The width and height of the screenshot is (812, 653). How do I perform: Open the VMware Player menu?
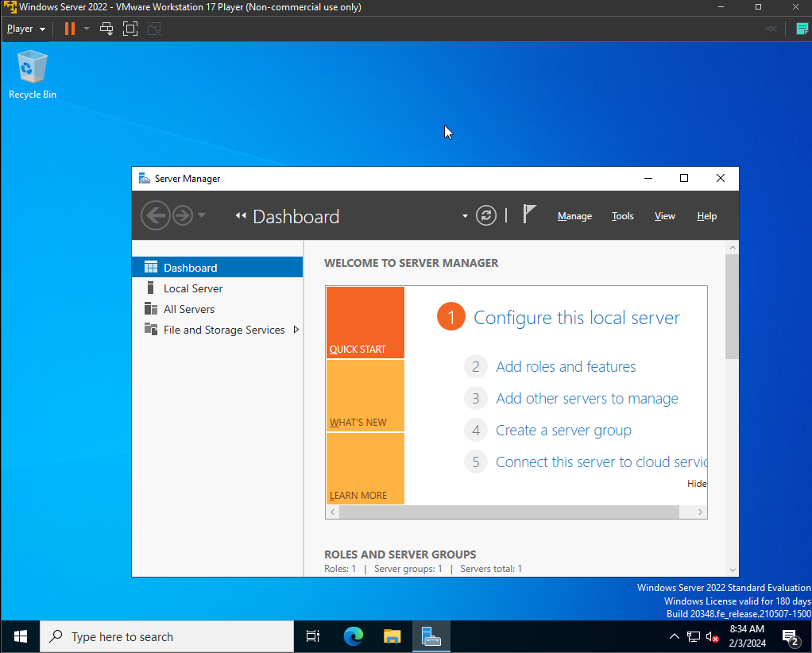tap(26, 29)
